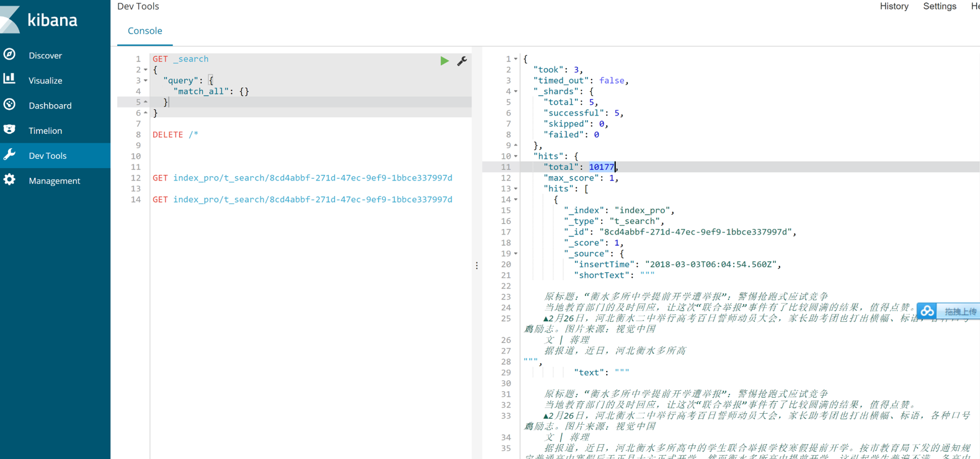Click "_score": 1 line
The image size is (980, 459).
point(593,243)
